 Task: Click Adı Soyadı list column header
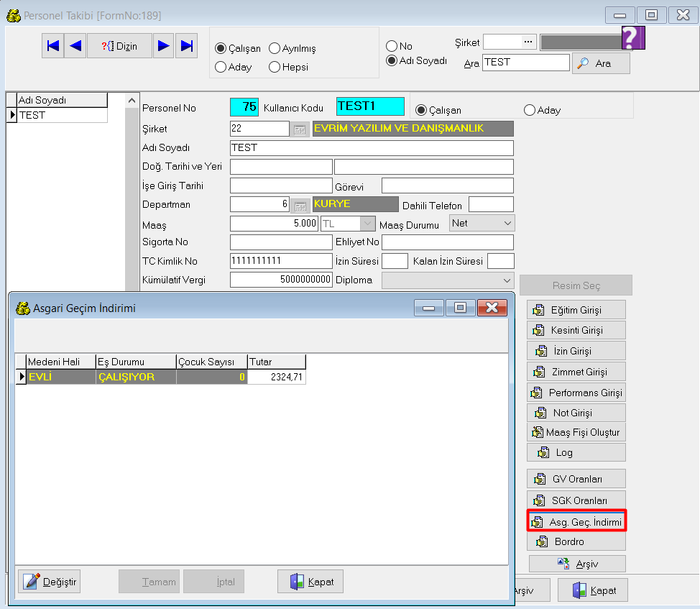(62, 100)
